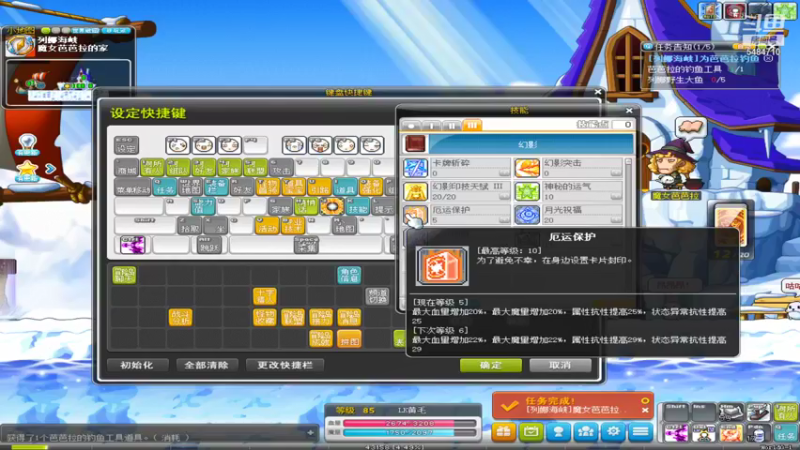Click the 角色信息 unassigned action tile
This screenshot has height=450, width=800.
(349, 275)
